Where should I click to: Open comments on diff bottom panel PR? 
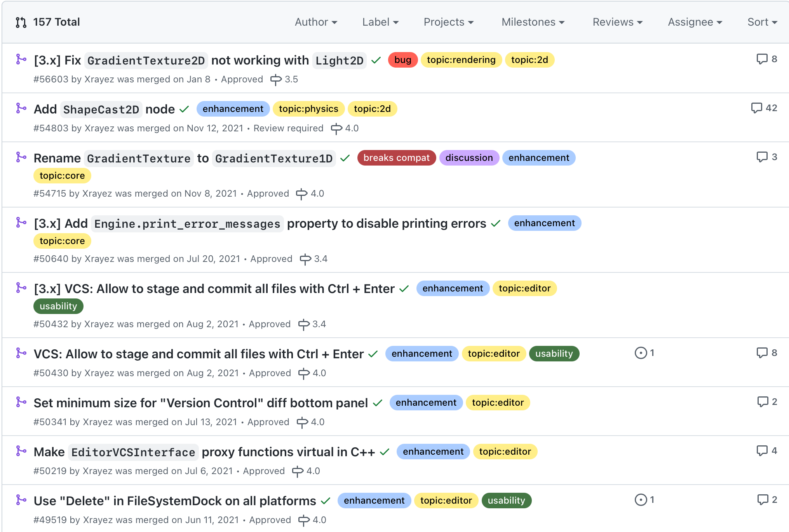point(767,402)
